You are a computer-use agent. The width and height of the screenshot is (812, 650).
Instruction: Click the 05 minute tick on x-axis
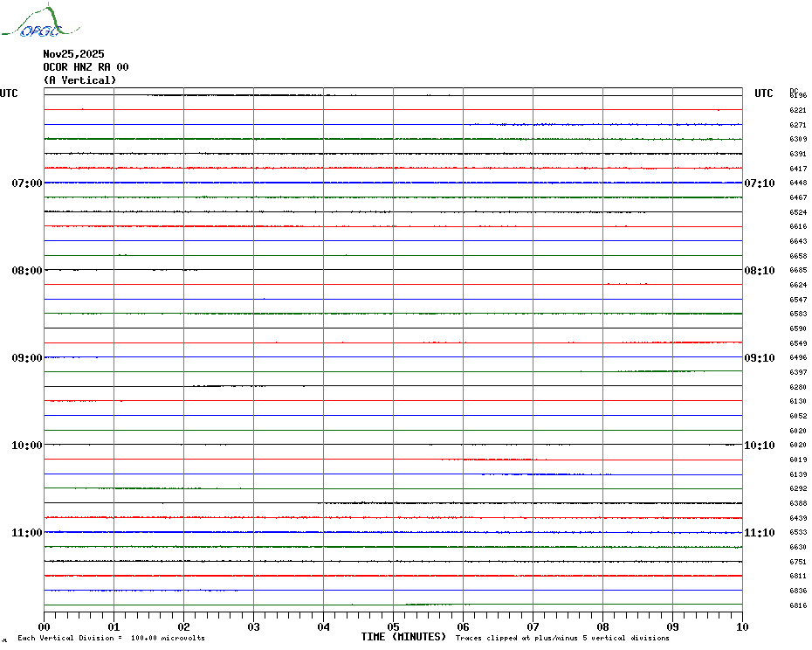click(393, 626)
